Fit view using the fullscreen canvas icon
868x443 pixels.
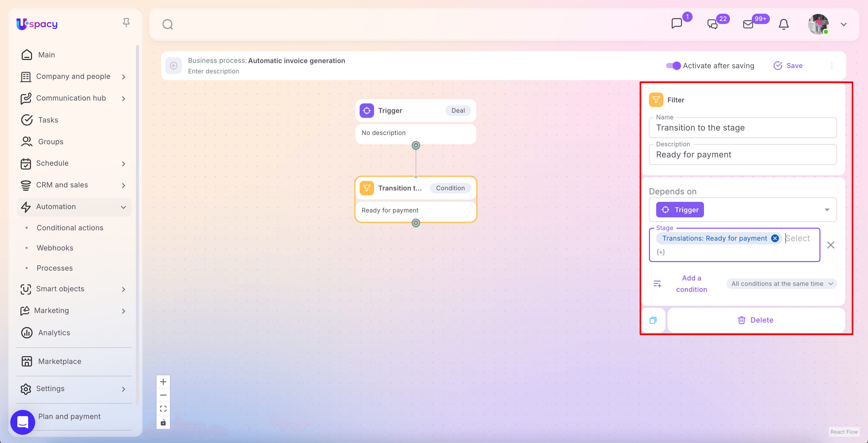[x=163, y=409]
